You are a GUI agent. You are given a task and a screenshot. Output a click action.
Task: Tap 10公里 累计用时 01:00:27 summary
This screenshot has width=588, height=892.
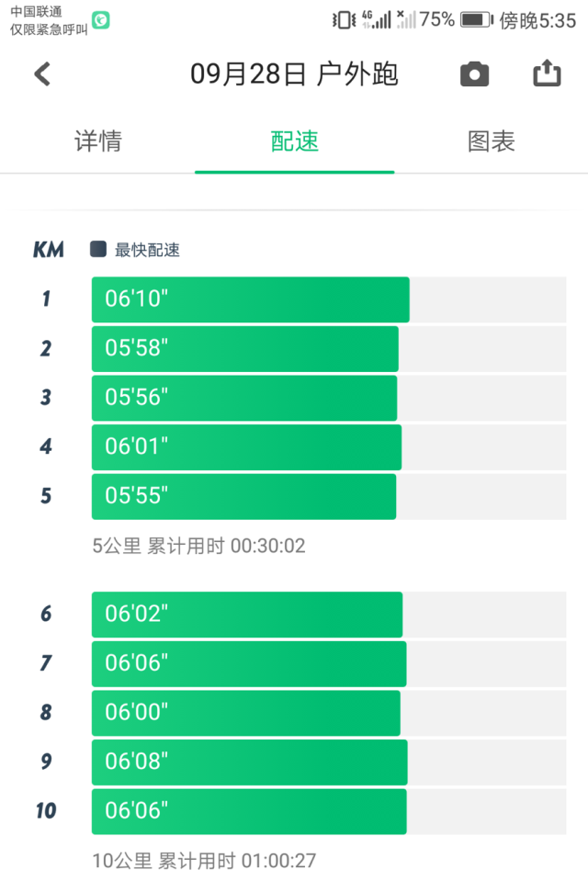click(x=204, y=861)
